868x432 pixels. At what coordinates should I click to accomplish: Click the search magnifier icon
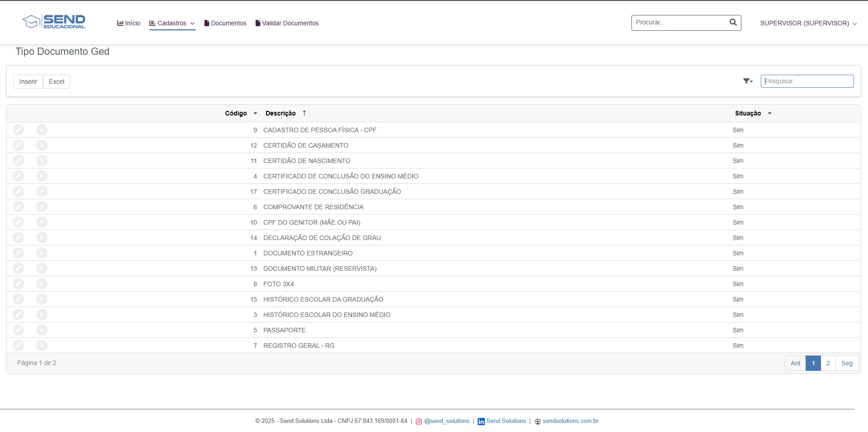[733, 22]
